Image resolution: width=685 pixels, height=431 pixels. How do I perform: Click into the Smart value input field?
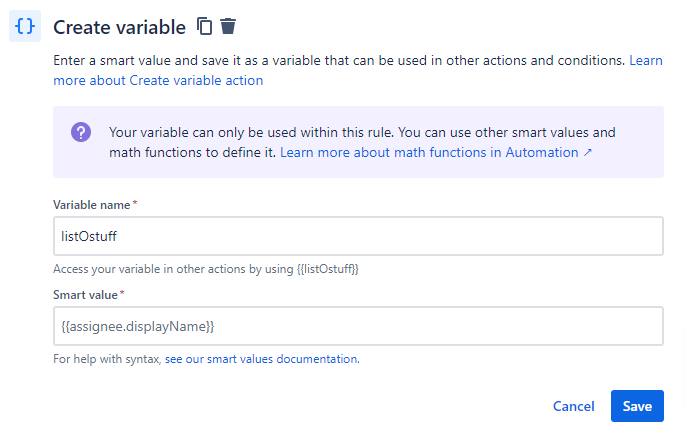358,326
